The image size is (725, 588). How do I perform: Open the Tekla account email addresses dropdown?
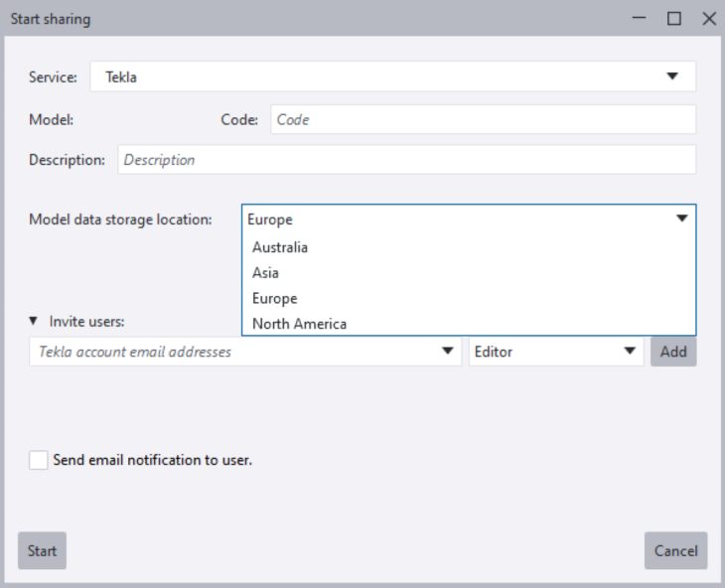pyautogui.click(x=447, y=352)
